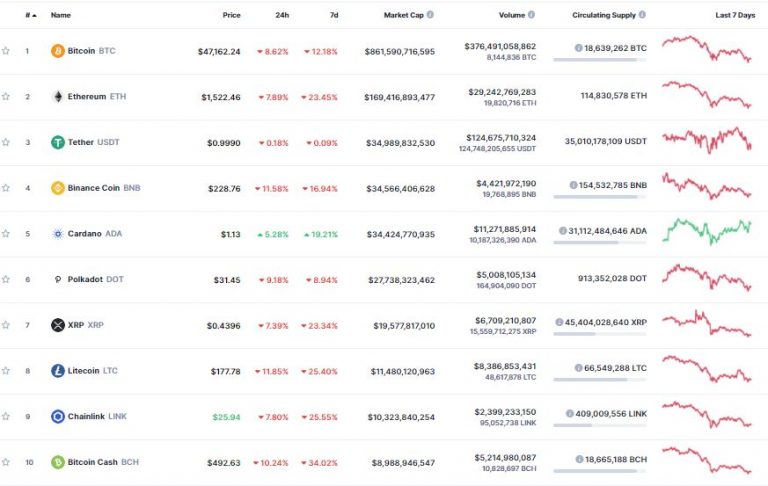Click the Chainlink hexagon logo icon
The height and width of the screenshot is (486, 768).
point(58,416)
